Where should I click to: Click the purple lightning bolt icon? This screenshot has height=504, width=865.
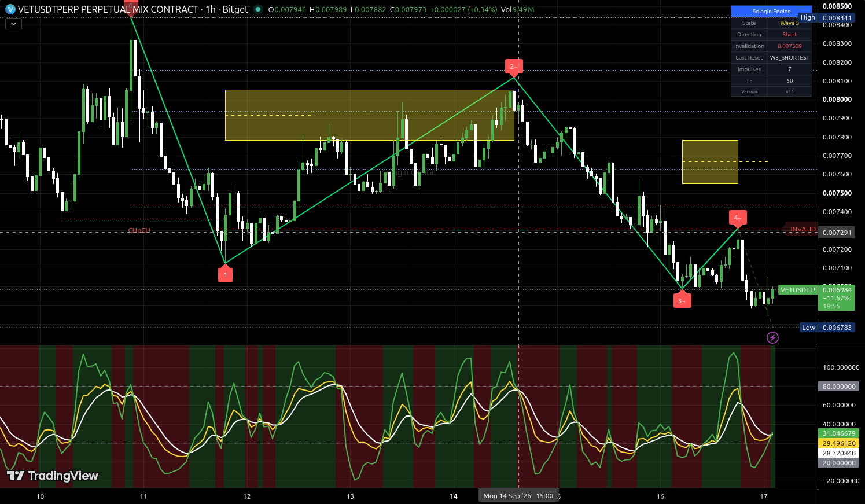(772, 337)
